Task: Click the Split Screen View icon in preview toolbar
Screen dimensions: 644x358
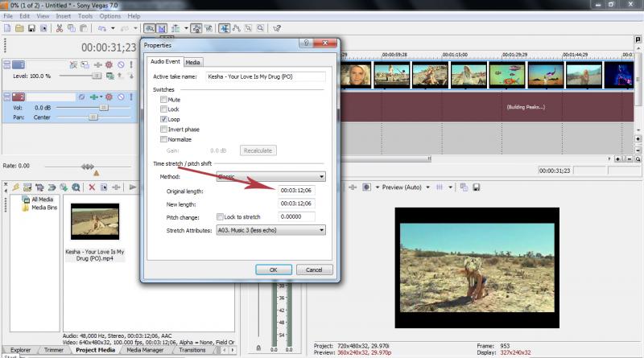Action: coord(367,187)
